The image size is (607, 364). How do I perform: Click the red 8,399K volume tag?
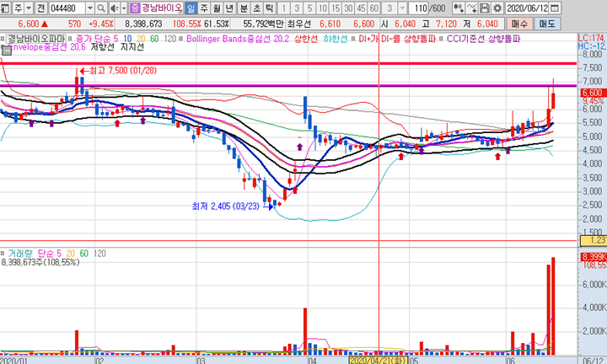pos(593,257)
